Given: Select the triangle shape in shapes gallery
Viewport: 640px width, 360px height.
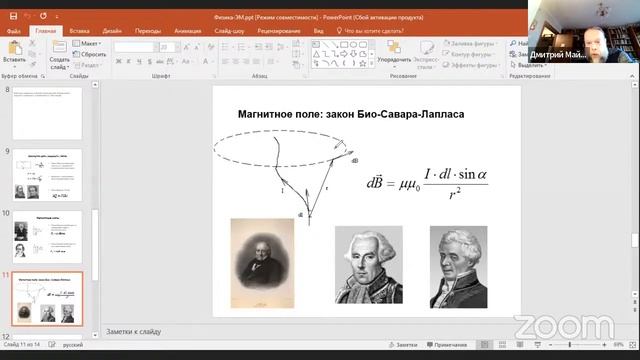Looking at the screenshot, I should [316, 54].
